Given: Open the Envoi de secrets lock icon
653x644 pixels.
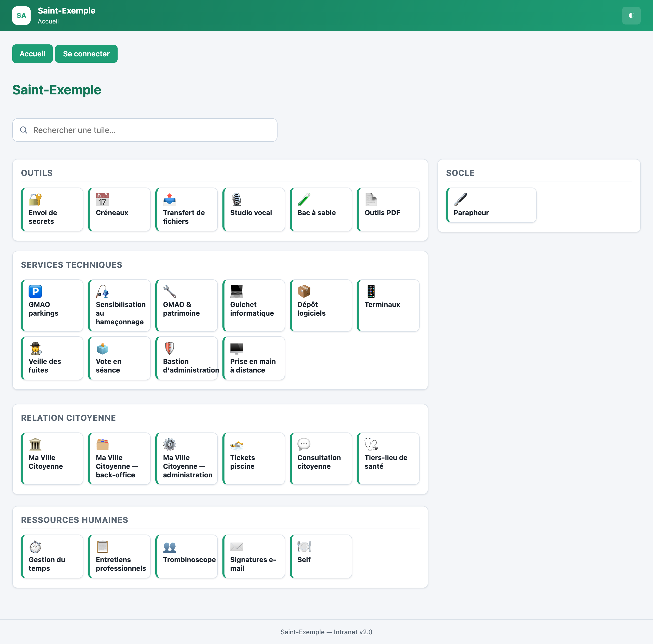Looking at the screenshot, I should 35,200.
